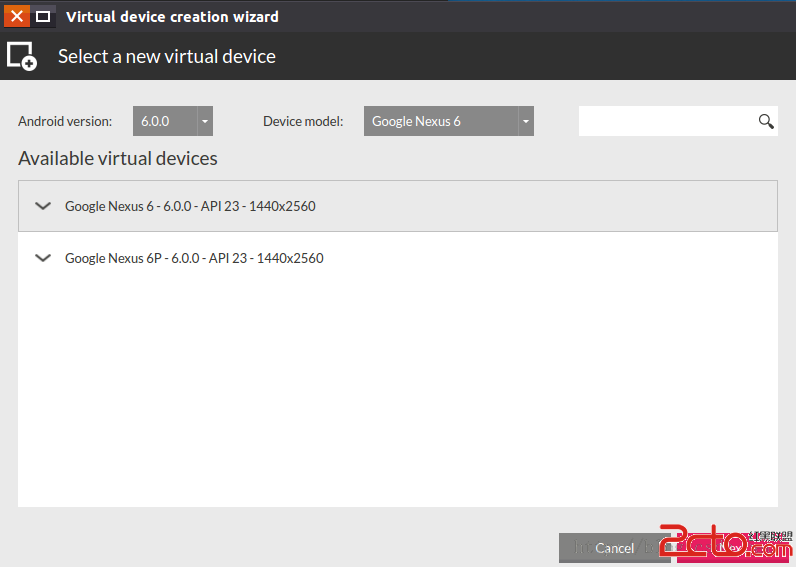
Task: Expand the Google Nexus 6P row chevron
Action: [x=43, y=258]
